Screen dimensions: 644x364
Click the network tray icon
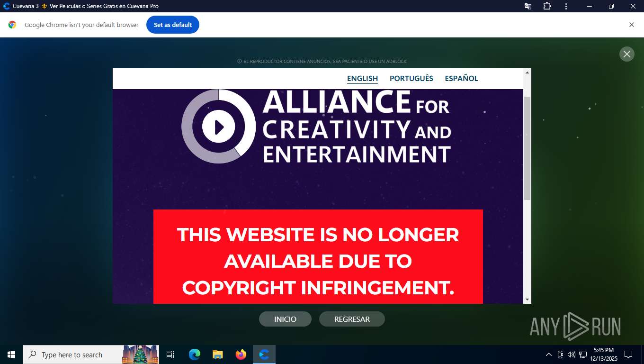click(583, 355)
